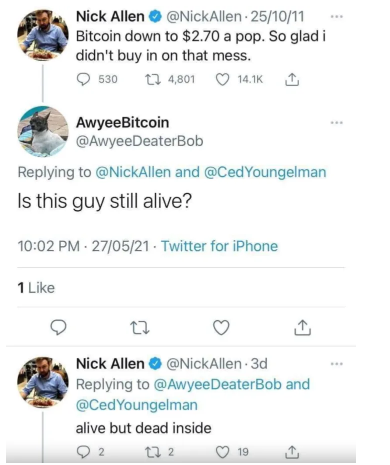Reply to 'Is this guy still alive?' tweet

58,327
